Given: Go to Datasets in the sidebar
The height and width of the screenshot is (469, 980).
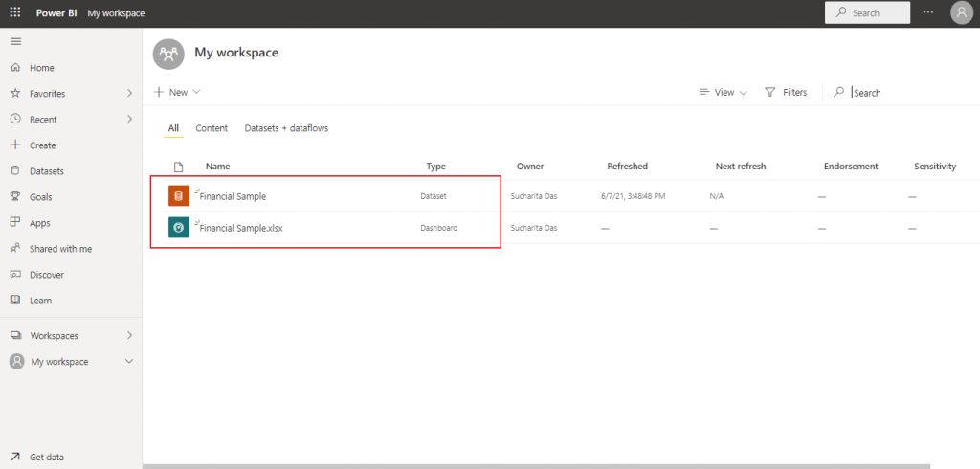Looking at the screenshot, I should (46, 171).
